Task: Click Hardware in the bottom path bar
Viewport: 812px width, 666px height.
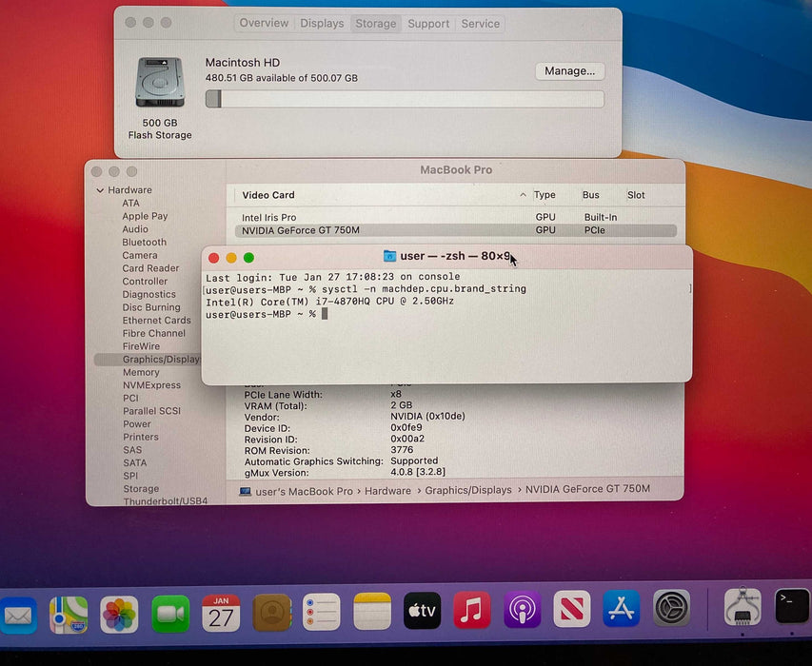Action: [387, 491]
